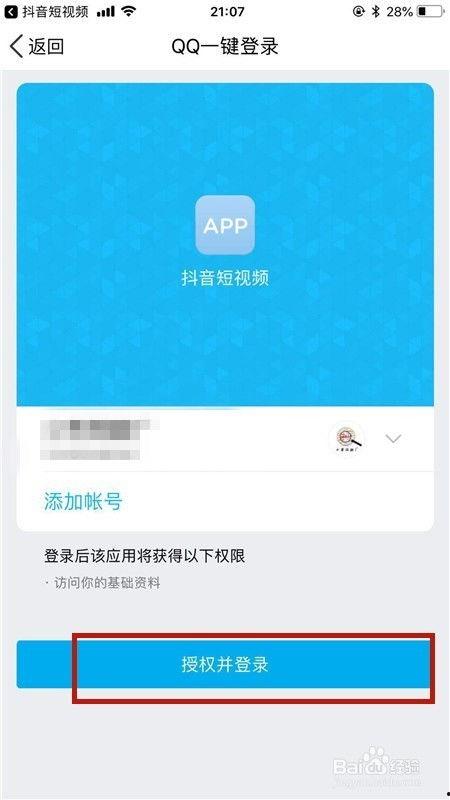
Task: Tap the QQ一键登录 page title
Action: (x=225, y=46)
